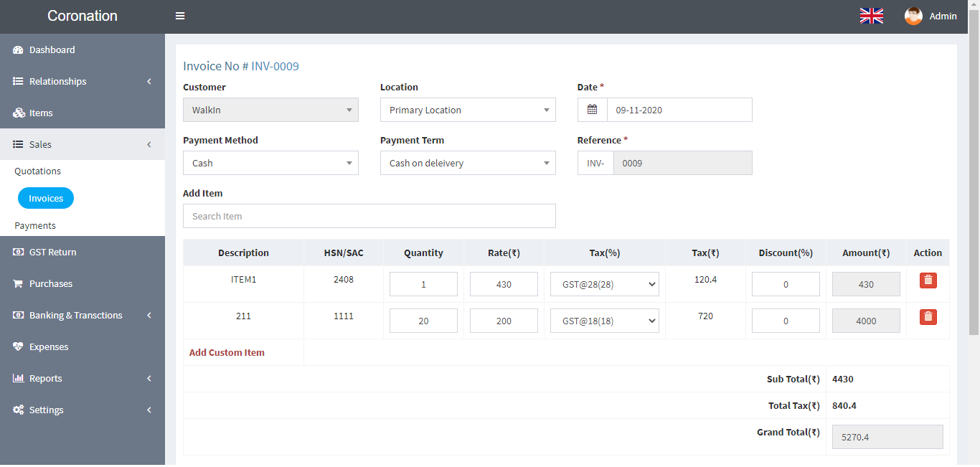Open Dashboard in the sidebar
Screen dimensions: 980x467
tap(83, 49)
